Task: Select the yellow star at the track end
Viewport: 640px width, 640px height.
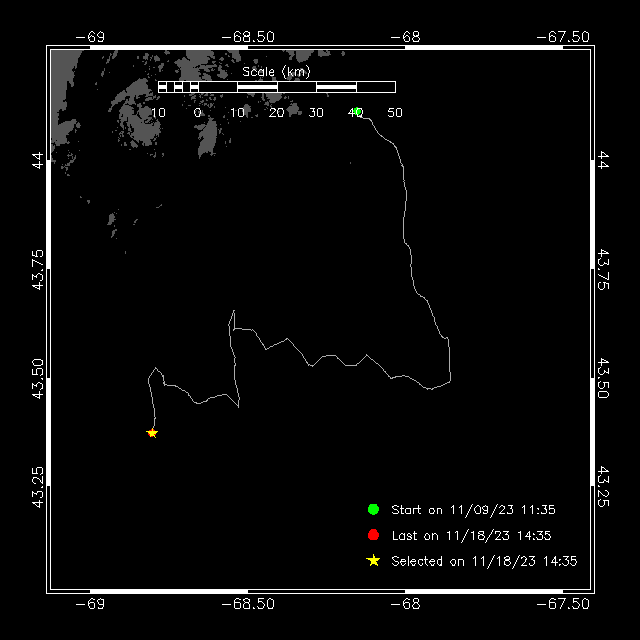Action: click(x=152, y=433)
